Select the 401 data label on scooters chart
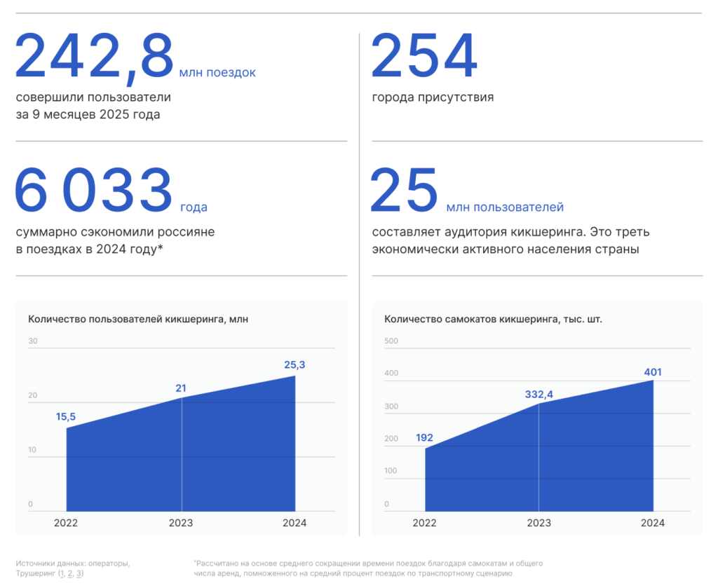718x588 pixels. coord(653,372)
